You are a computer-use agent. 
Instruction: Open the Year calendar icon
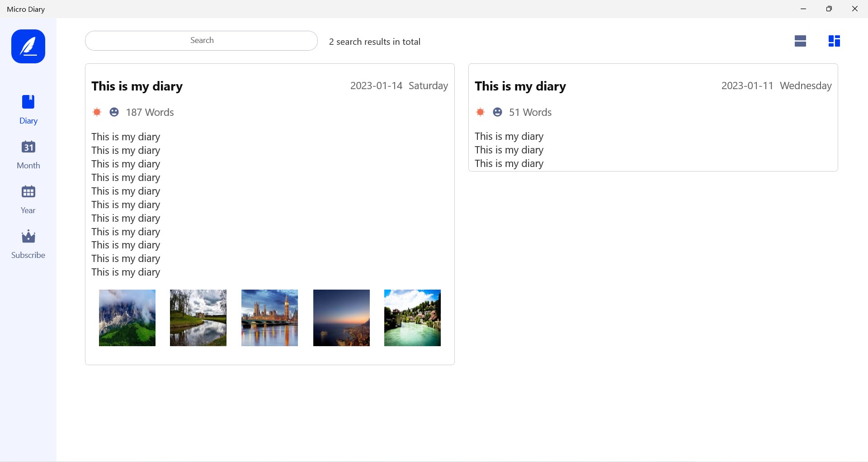pos(28,191)
